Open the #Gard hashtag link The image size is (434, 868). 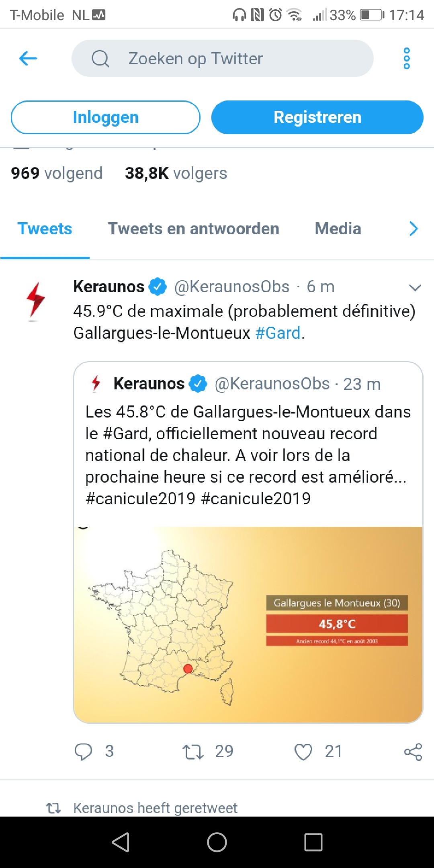pyautogui.click(x=278, y=333)
